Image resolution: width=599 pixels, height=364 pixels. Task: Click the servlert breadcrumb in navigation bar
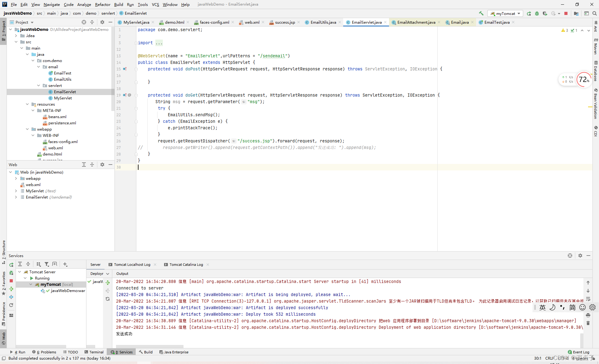[108, 13]
